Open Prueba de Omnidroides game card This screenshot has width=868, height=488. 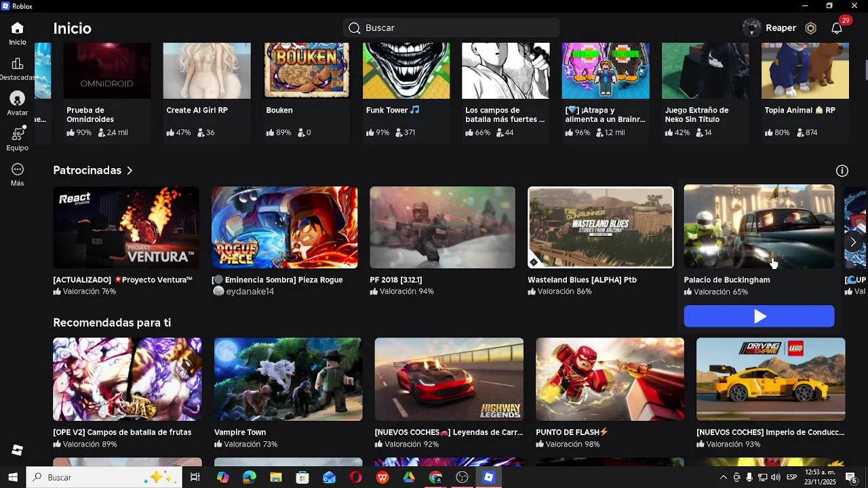point(107,93)
